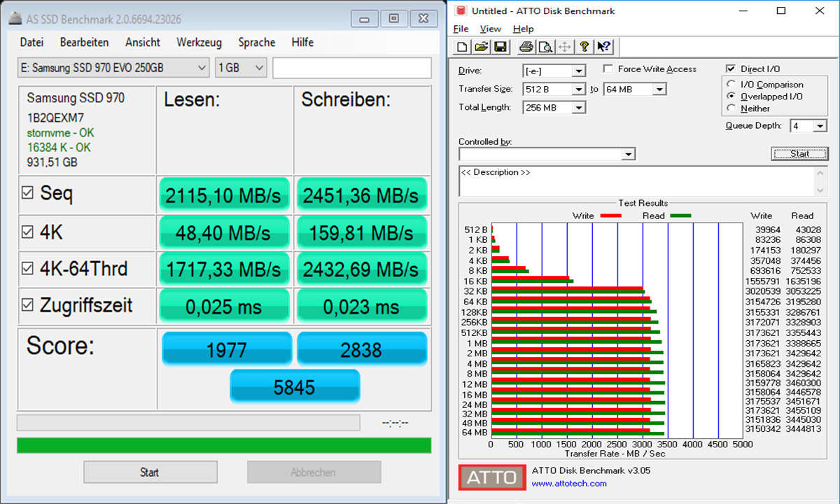Click the red ATTO logo
Viewport: 840px width, 504px height.
coord(492,477)
